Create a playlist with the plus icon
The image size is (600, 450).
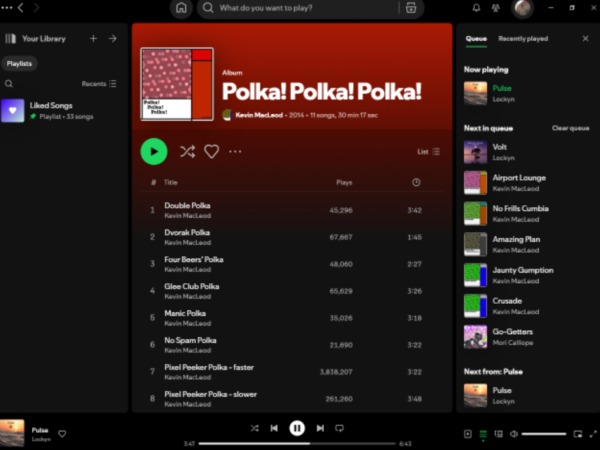tap(93, 39)
